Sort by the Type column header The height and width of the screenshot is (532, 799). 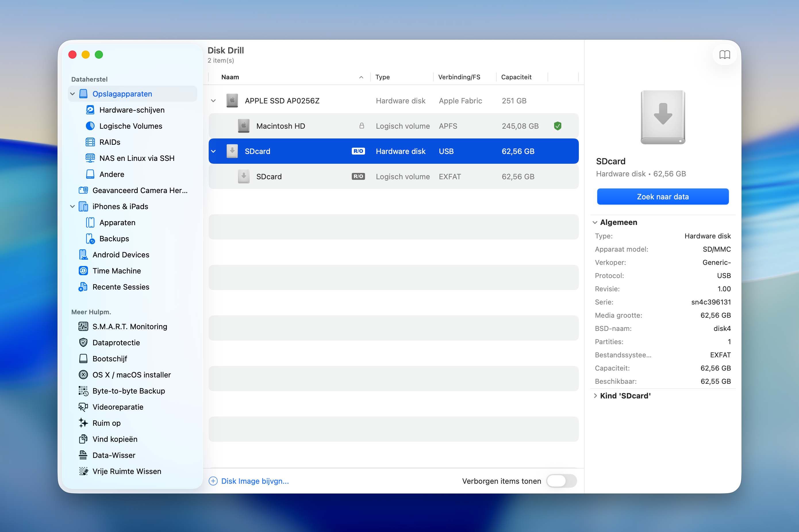pyautogui.click(x=382, y=77)
